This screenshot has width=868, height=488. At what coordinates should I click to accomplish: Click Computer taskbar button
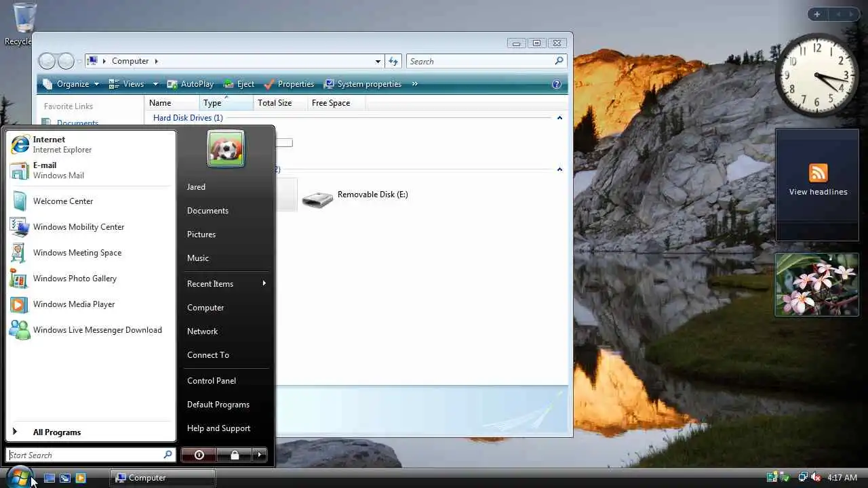163,478
